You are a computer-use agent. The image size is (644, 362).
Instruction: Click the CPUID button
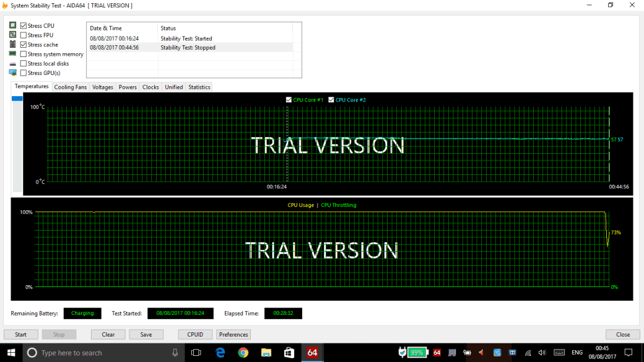(195, 334)
